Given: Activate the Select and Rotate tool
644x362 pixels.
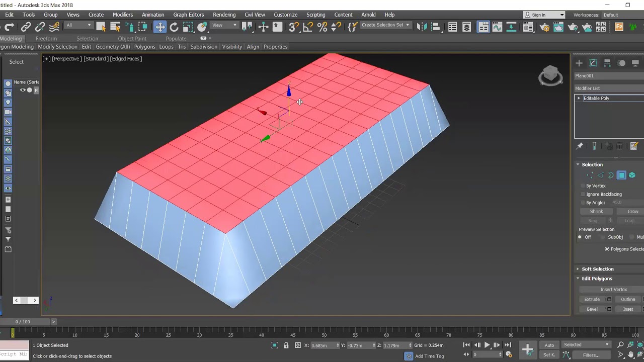Looking at the screenshot, I should pyautogui.click(x=174, y=27).
